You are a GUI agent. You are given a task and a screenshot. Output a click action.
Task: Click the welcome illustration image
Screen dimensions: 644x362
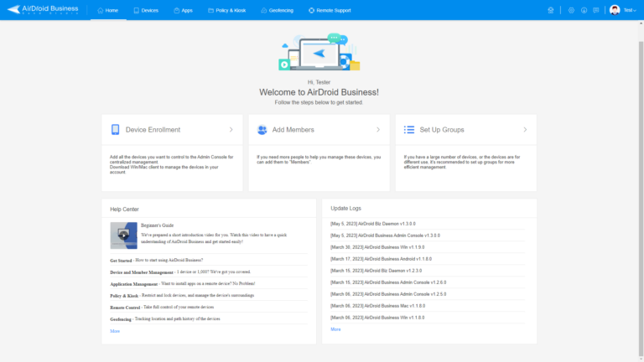pos(319,52)
